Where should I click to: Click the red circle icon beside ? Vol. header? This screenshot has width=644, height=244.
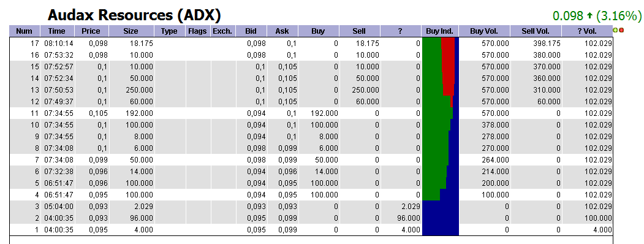[621, 30]
